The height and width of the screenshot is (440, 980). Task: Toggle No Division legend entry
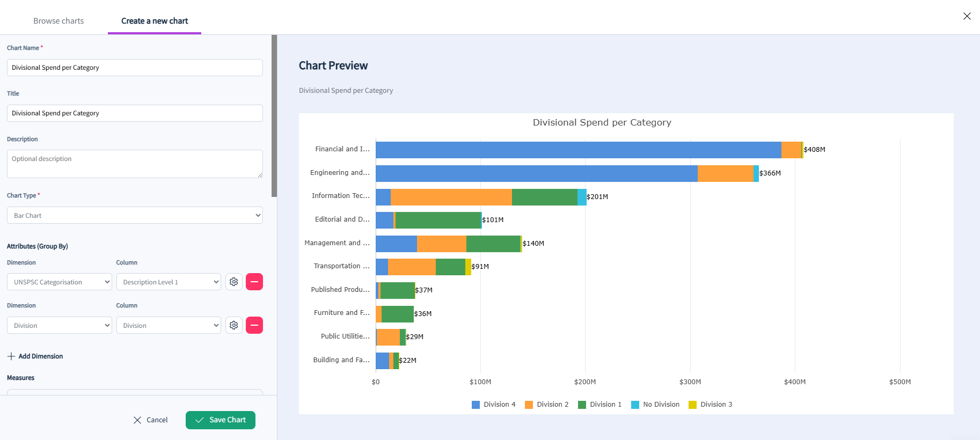click(655, 405)
